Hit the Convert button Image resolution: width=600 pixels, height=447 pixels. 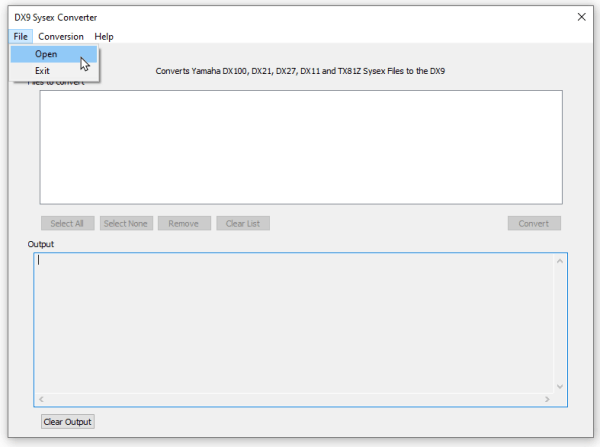click(x=533, y=223)
